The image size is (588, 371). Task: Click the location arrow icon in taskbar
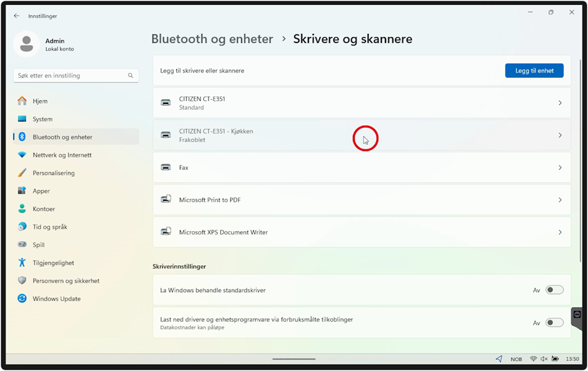pos(499,358)
